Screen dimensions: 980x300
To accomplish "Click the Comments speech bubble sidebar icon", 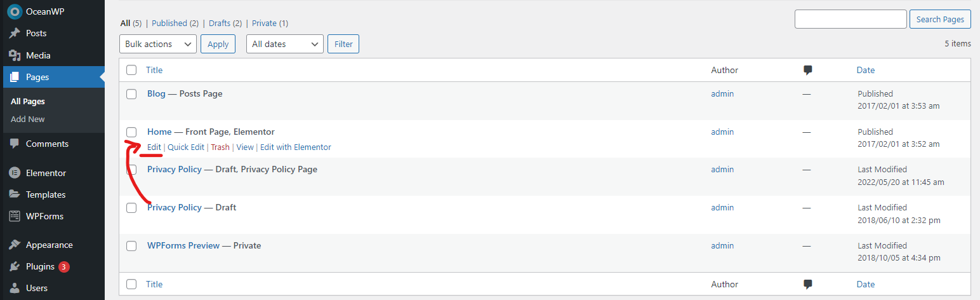I will [x=15, y=144].
